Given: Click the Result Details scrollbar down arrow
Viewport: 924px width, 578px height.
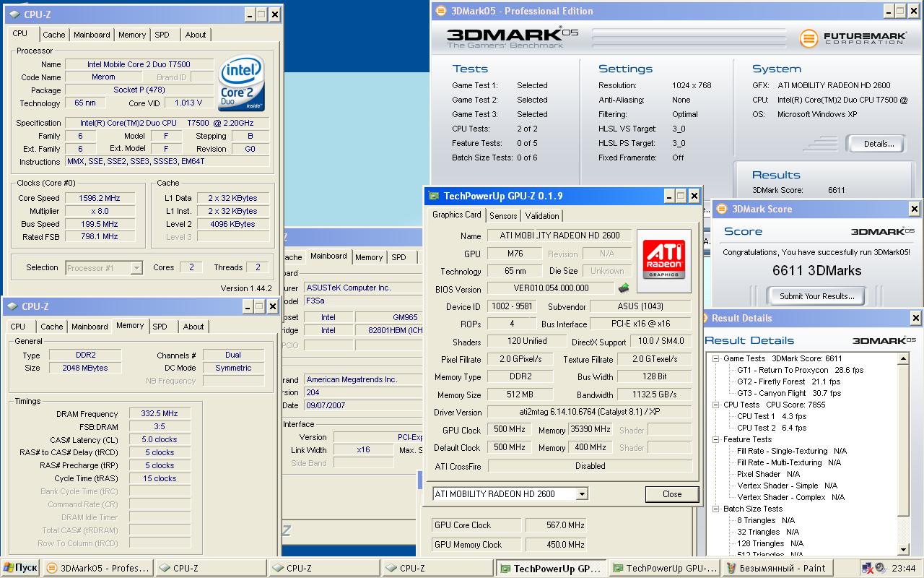Looking at the screenshot, I should coord(904,549).
